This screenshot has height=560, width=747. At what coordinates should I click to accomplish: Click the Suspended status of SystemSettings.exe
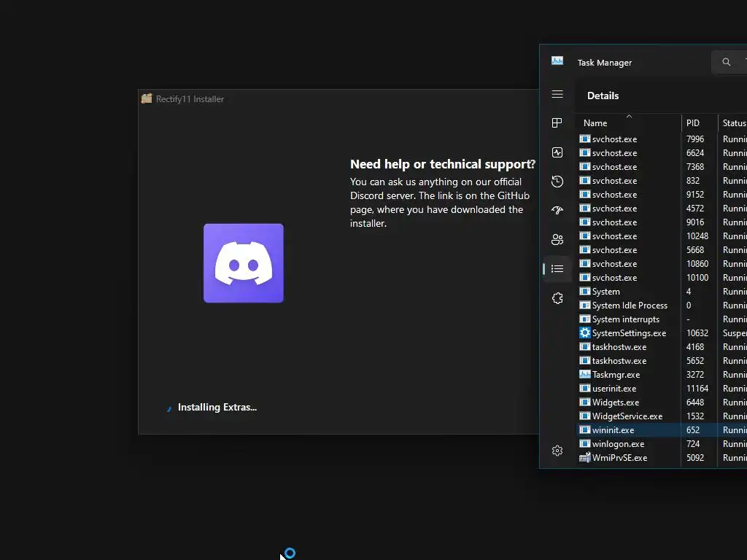tap(735, 332)
